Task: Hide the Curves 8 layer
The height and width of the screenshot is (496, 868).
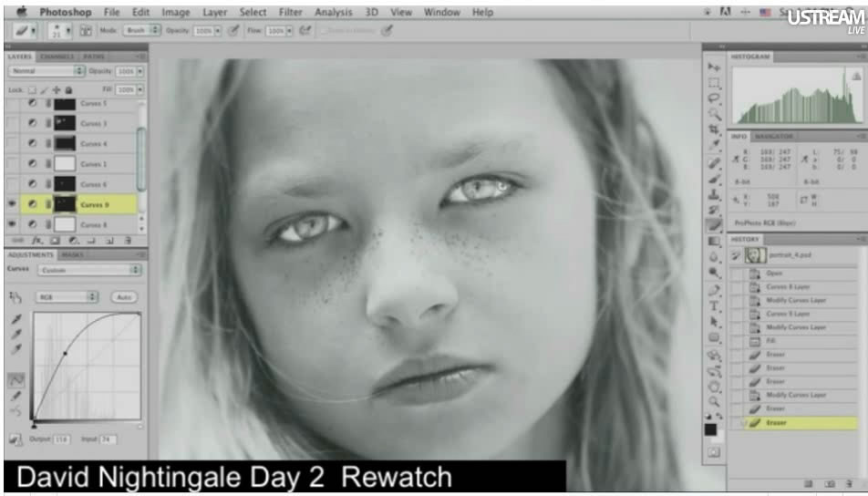Action: [12, 224]
